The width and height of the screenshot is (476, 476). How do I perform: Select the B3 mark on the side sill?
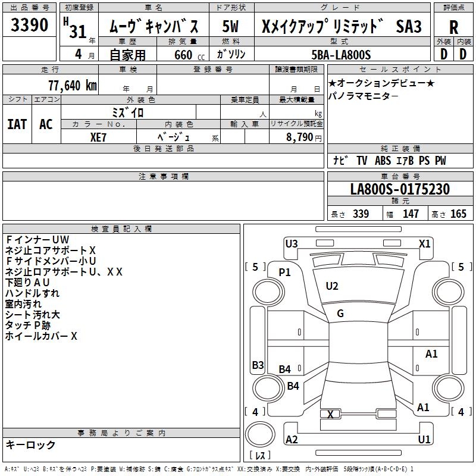point(258,365)
